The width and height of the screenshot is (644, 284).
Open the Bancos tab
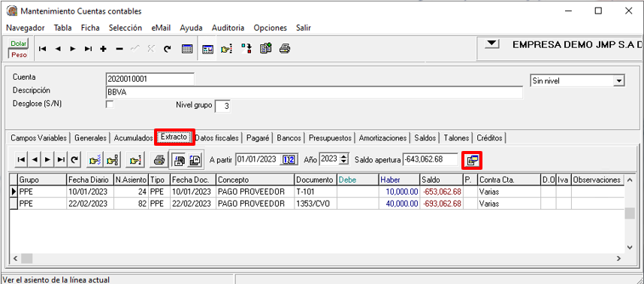pyautogui.click(x=289, y=138)
